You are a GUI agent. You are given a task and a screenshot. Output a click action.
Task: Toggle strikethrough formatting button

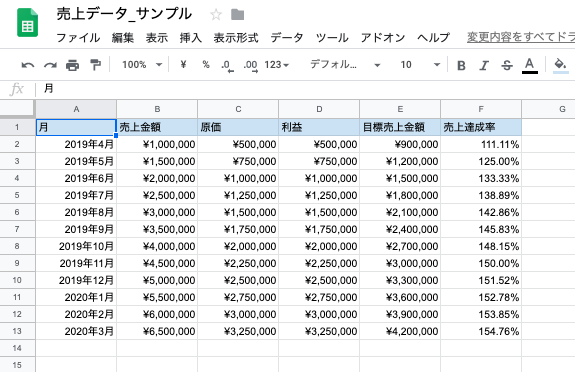tap(507, 66)
